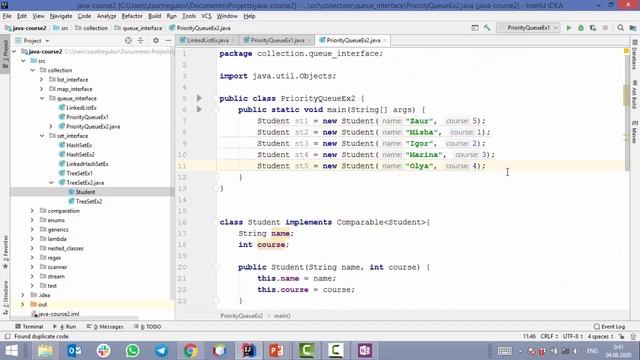Click the locate-file target icon in Project panel
This screenshot has height=360, width=640.
(128, 40)
